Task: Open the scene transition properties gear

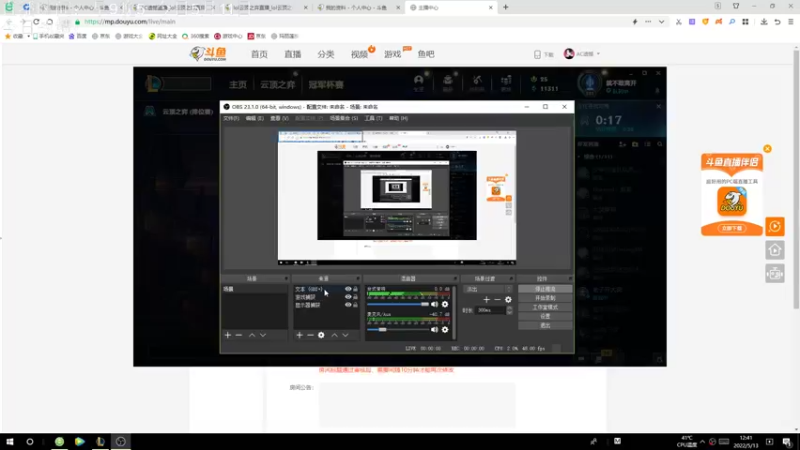Action: pos(508,299)
